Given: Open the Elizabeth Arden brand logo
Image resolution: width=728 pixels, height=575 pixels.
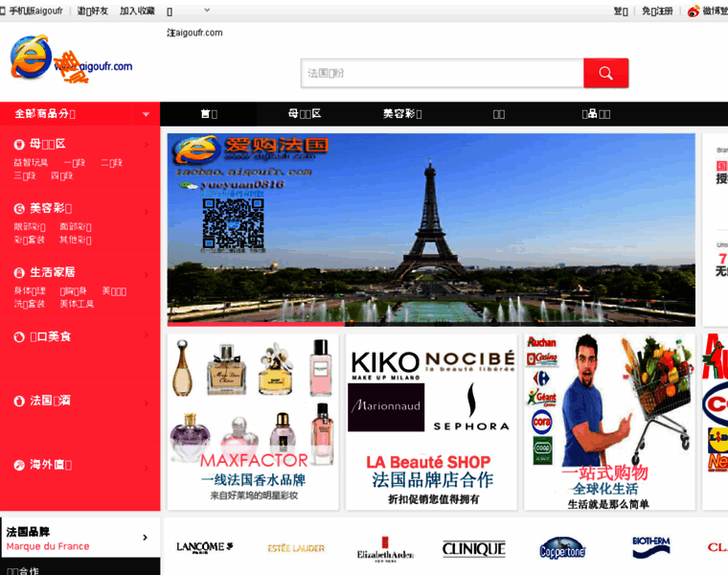Looking at the screenshot, I should pos(385,549).
